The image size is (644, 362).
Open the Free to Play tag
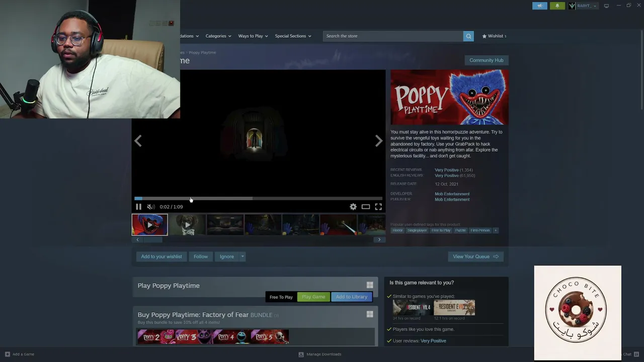[441, 230]
